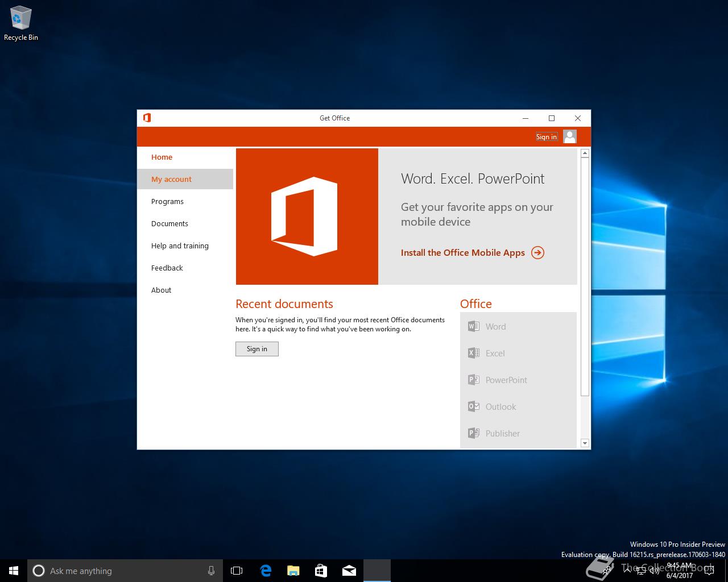728x582 pixels.
Task: Click the Publisher app icon
Action: (473, 433)
